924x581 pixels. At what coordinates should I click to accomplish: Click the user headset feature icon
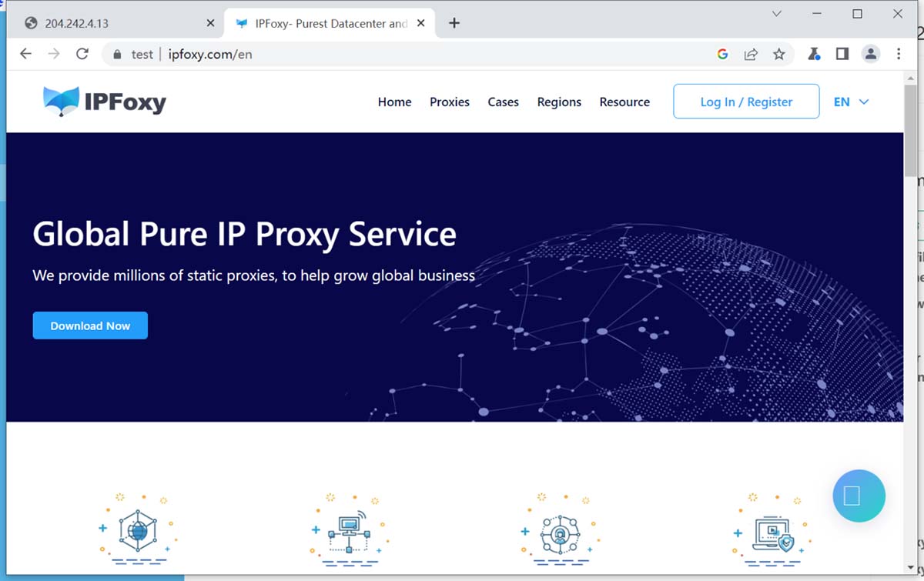click(560, 531)
